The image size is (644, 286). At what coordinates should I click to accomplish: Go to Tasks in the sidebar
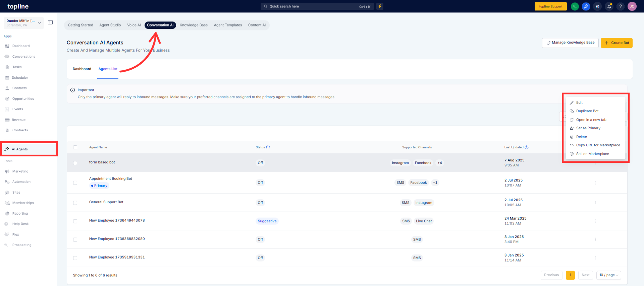17,67
